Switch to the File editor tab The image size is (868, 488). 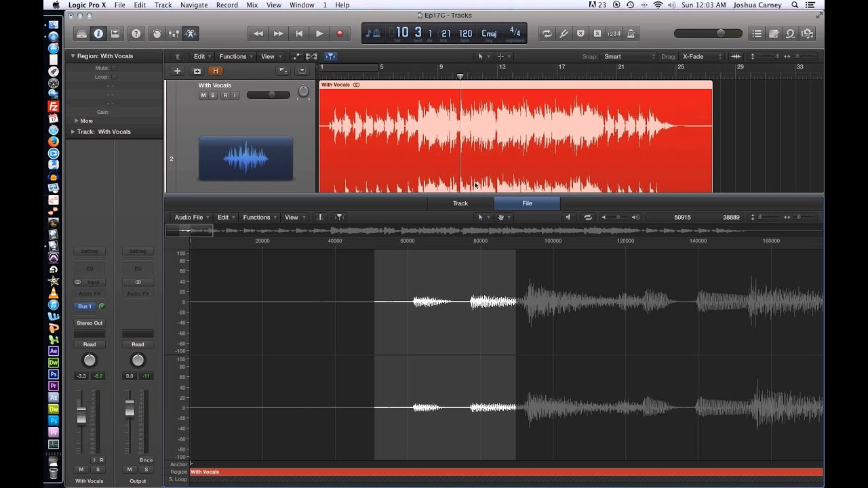(x=527, y=203)
